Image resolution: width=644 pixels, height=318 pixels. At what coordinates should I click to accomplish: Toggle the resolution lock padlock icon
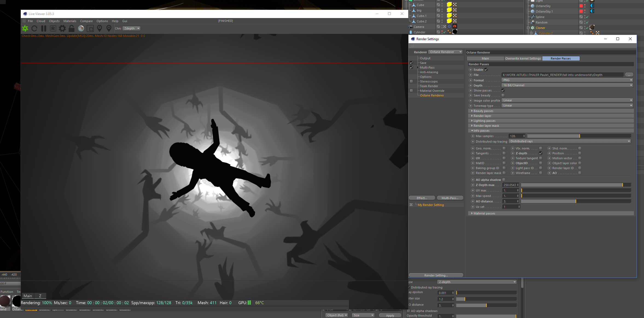72,28
